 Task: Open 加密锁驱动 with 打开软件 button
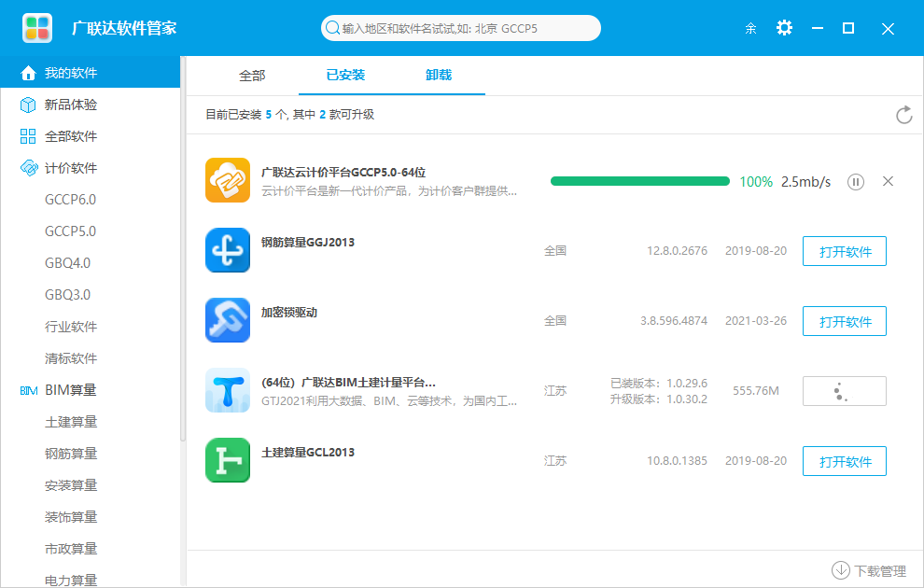tap(845, 322)
